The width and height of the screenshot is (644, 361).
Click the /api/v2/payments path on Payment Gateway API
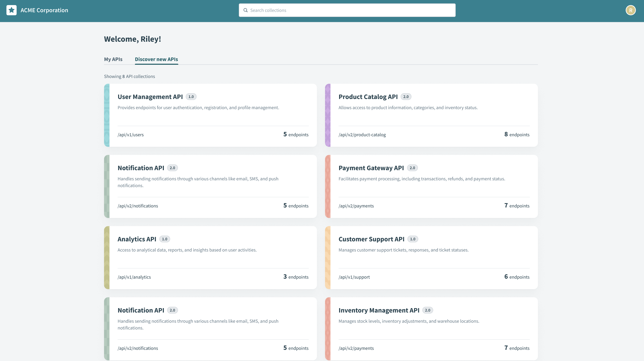[x=356, y=206]
